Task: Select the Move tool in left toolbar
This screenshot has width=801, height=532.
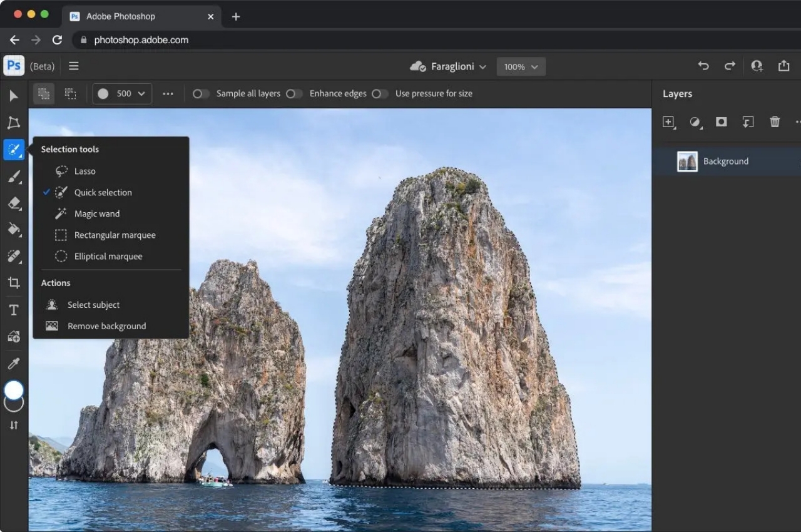Action: click(14, 96)
